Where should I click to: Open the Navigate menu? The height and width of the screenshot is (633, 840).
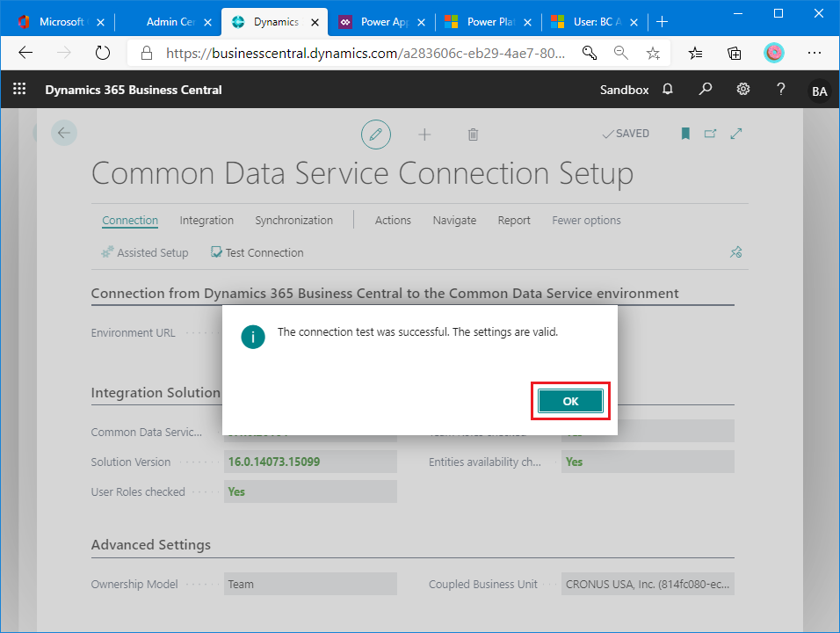(454, 221)
